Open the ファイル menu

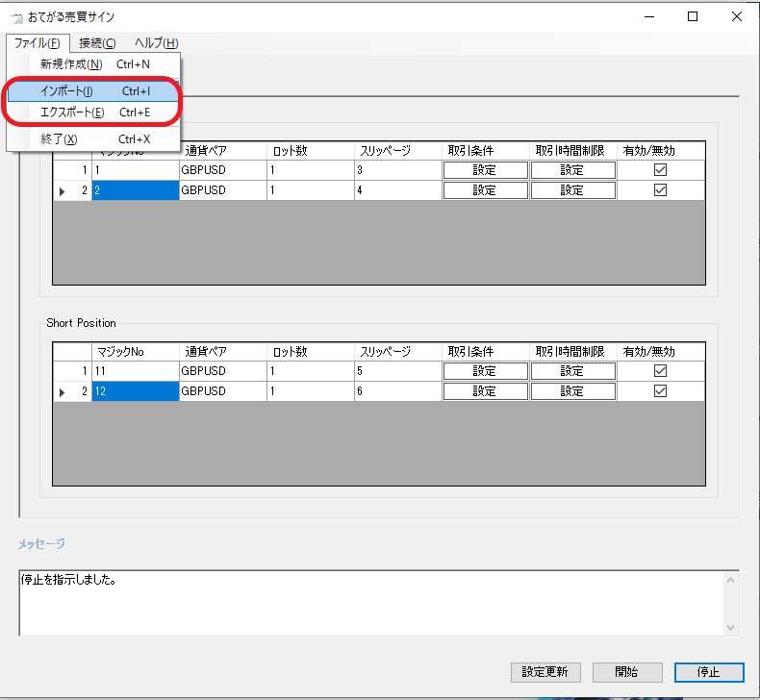click(x=37, y=43)
